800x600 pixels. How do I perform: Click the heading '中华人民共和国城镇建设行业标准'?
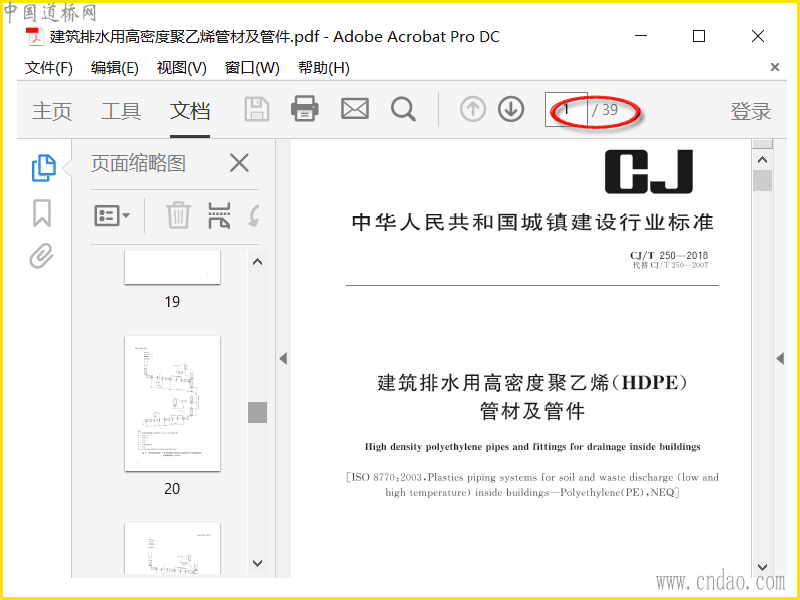[533, 222]
